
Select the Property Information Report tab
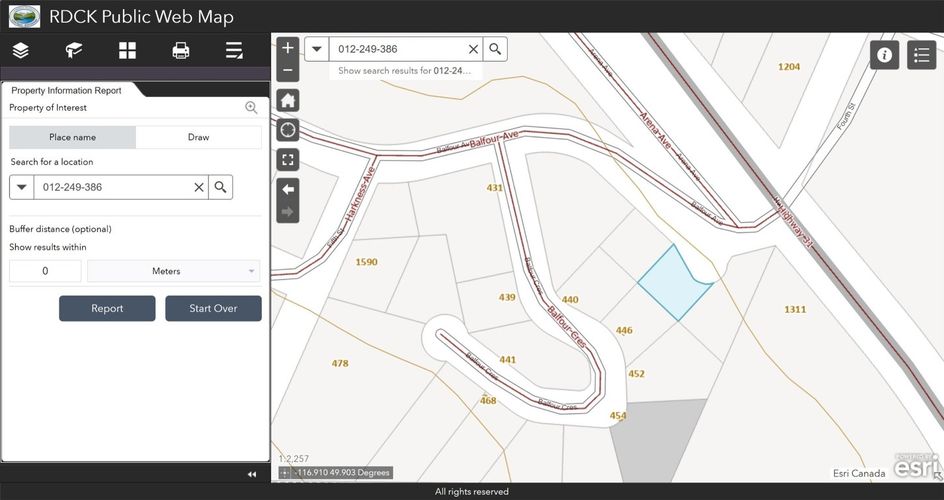point(67,90)
